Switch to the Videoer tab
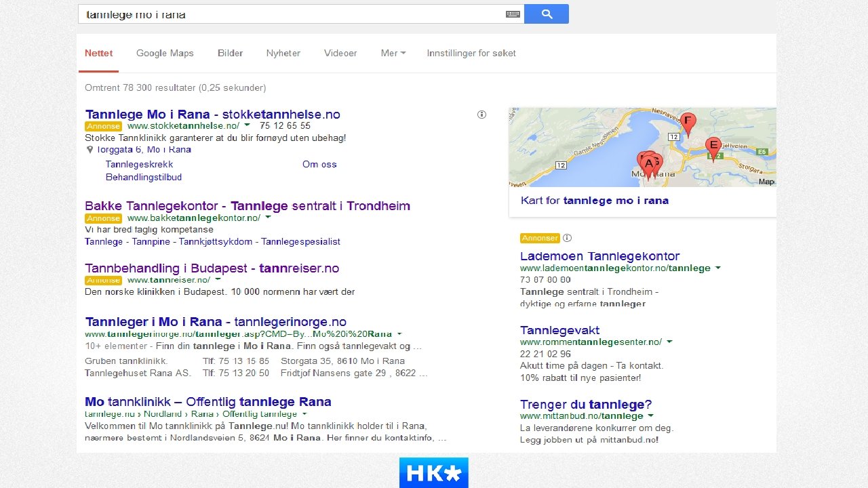The width and height of the screenshot is (868, 488). coord(340,54)
